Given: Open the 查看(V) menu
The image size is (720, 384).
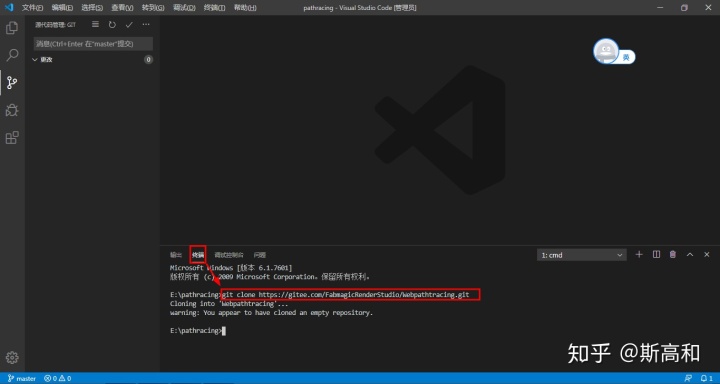Looking at the screenshot, I should [122, 8].
